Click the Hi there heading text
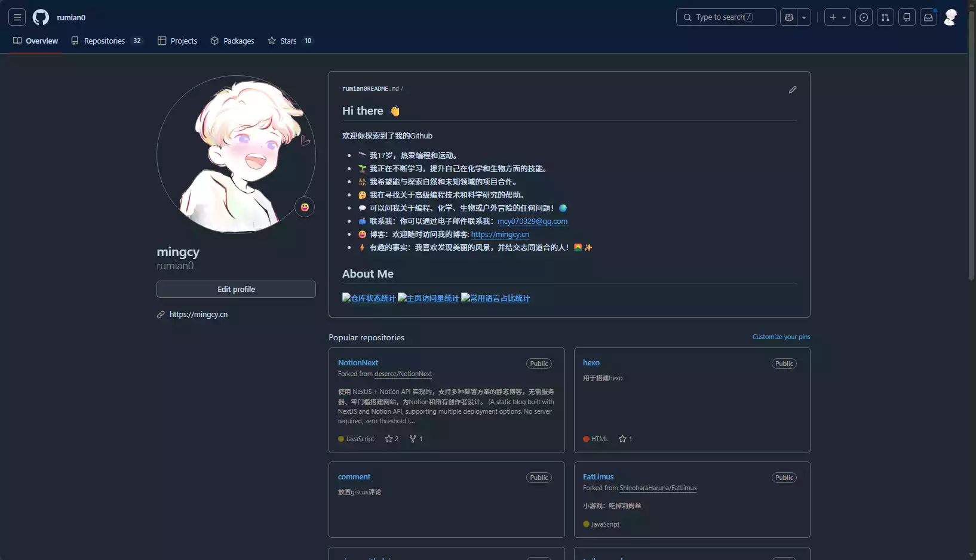Viewport: 976px width, 560px height. pyautogui.click(x=363, y=111)
